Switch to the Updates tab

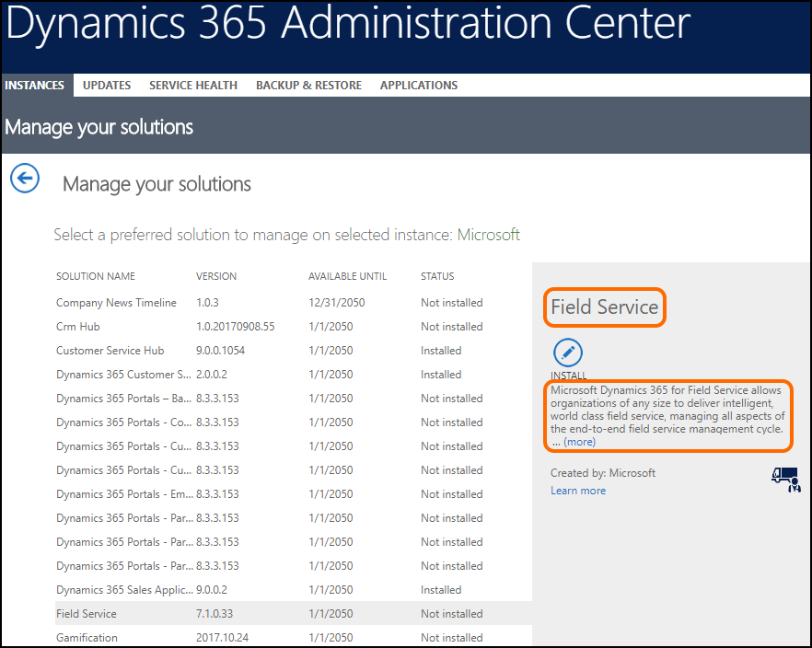coord(107,85)
